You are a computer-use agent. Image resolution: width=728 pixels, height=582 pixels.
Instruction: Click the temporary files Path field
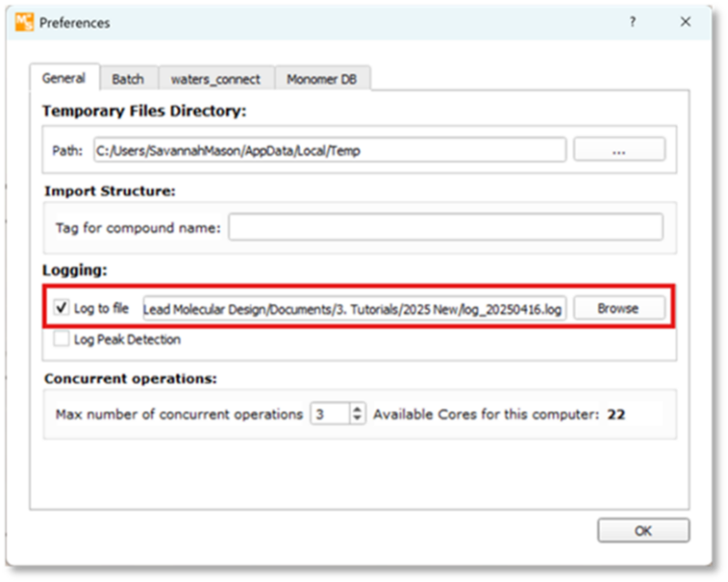pos(330,151)
